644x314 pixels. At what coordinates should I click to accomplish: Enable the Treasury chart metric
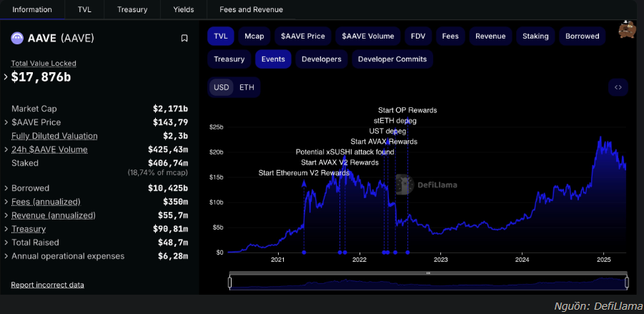coord(229,59)
